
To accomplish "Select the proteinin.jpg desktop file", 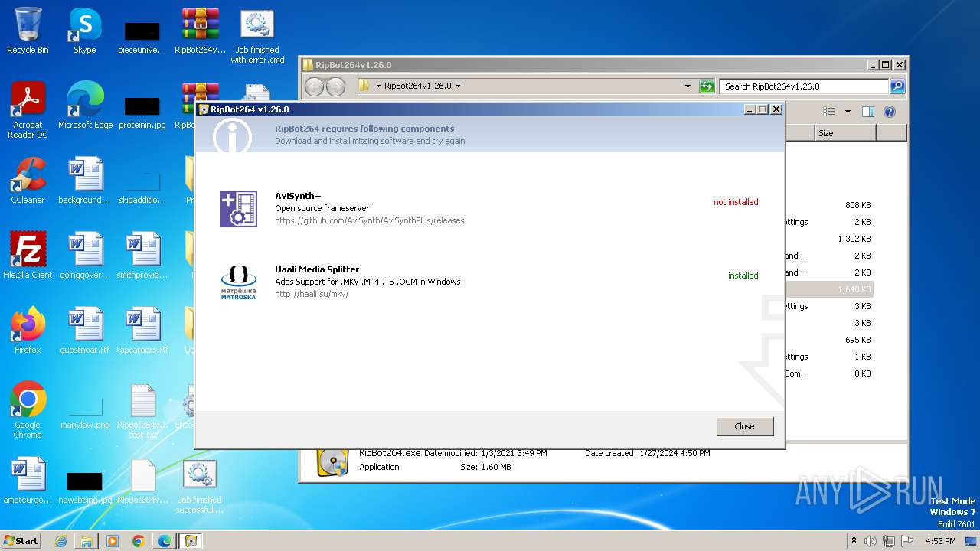I will (x=142, y=112).
